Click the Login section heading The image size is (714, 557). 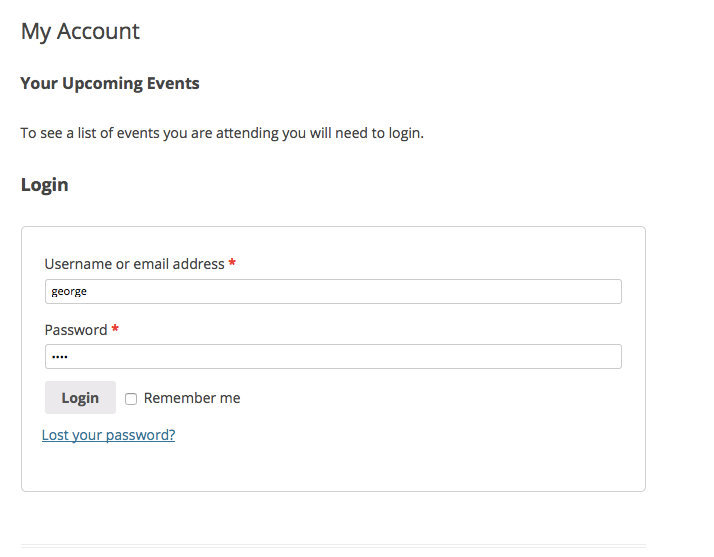tap(44, 185)
